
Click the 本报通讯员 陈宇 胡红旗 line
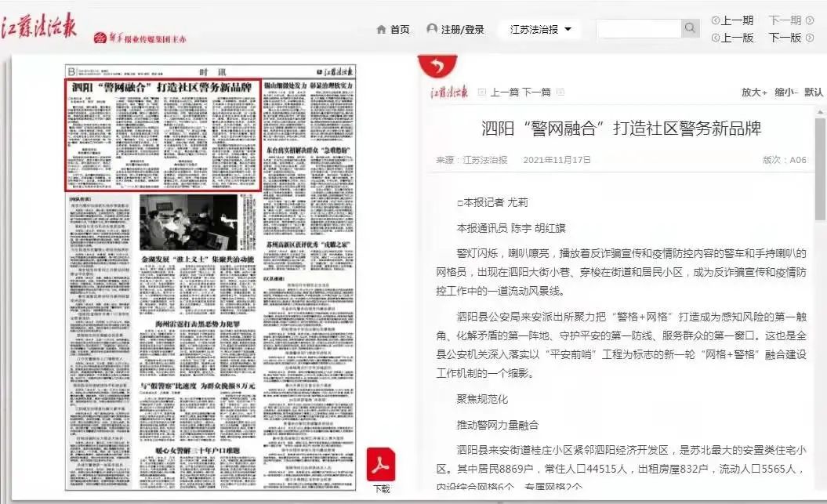point(511,228)
